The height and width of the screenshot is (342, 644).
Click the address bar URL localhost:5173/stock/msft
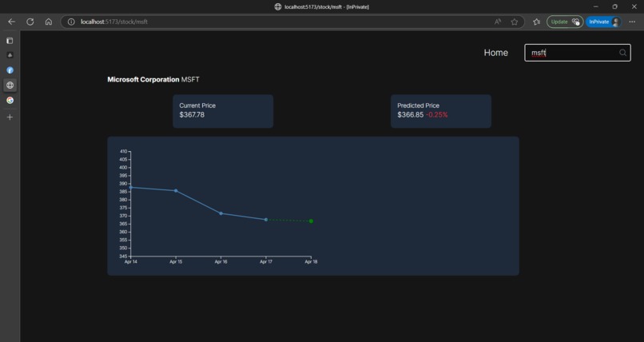[114, 22]
